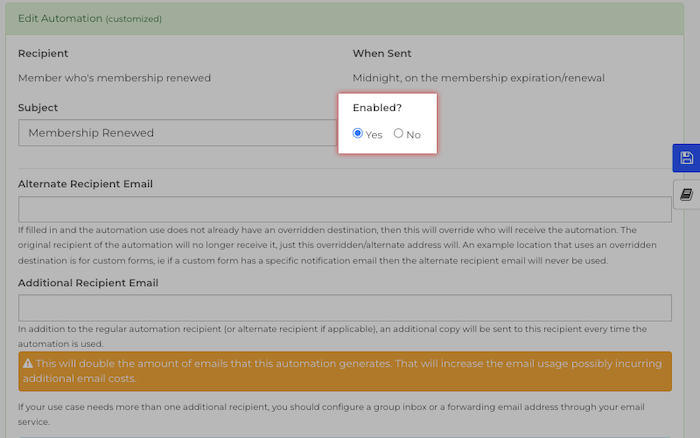Select the No radio button to disable

point(399,134)
